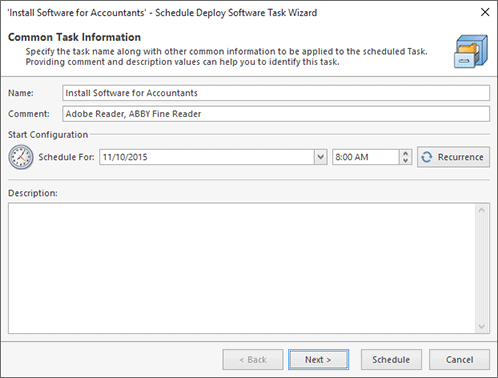This screenshot has width=498, height=378.
Task: Click the Start Configuration label
Action: pyautogui.click(x=48, y=135)
